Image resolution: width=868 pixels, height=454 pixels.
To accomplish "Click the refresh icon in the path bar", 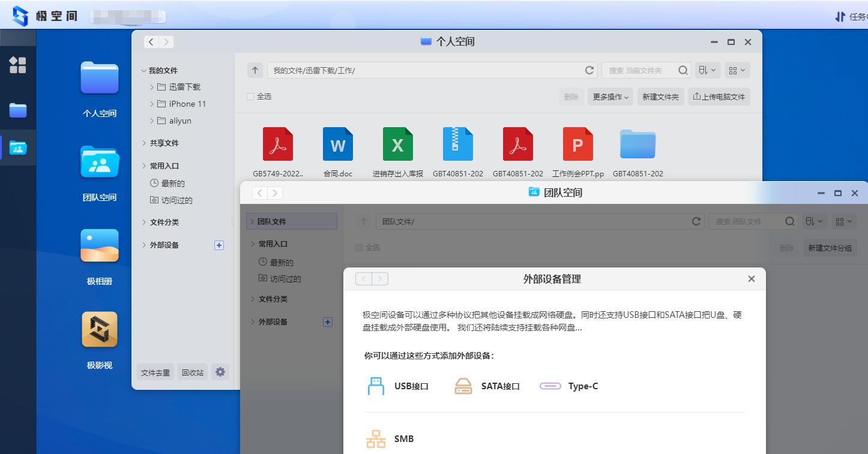I will [x=589, y=70].
